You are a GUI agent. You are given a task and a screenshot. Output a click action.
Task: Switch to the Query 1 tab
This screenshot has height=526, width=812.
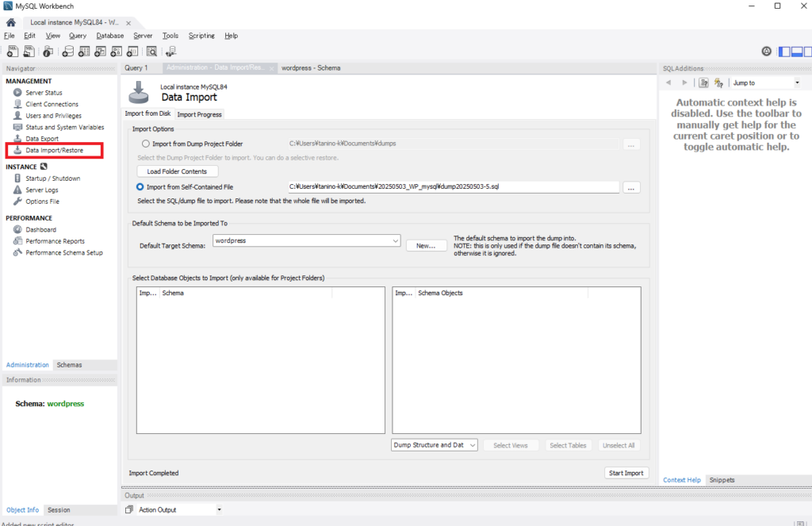coord(136,68)
